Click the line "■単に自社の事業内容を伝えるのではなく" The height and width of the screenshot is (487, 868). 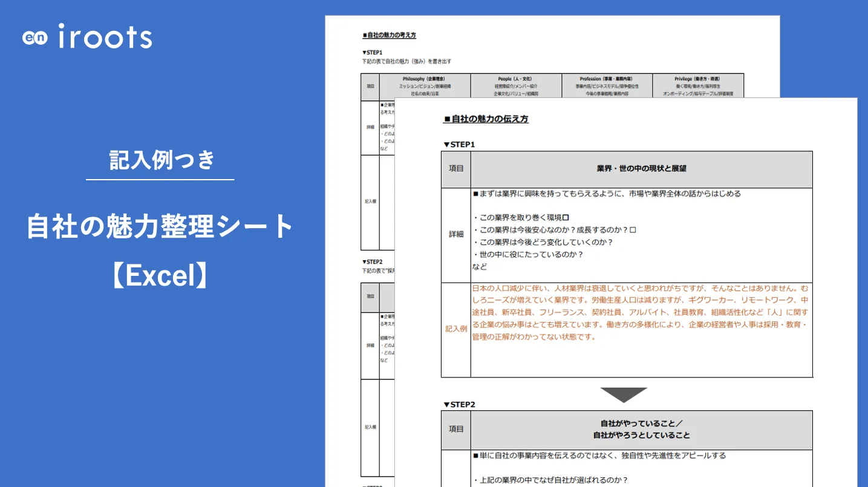[599, 456]
